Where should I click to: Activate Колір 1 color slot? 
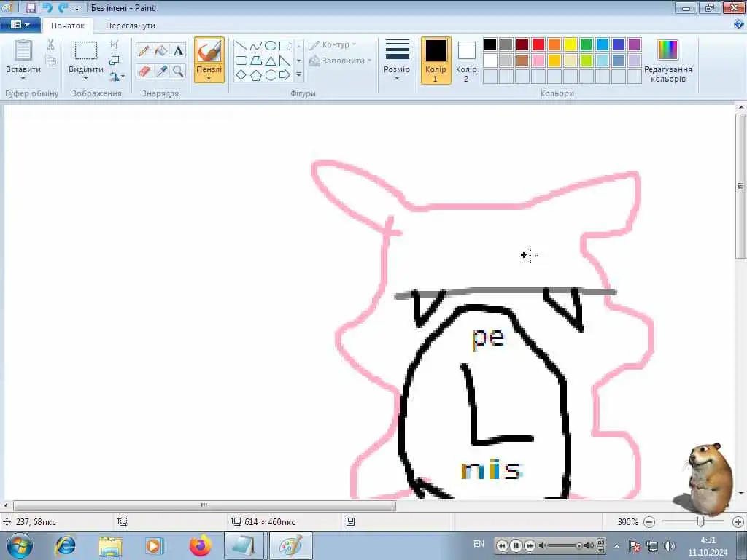pyautogui.click(x=436, y=61)
